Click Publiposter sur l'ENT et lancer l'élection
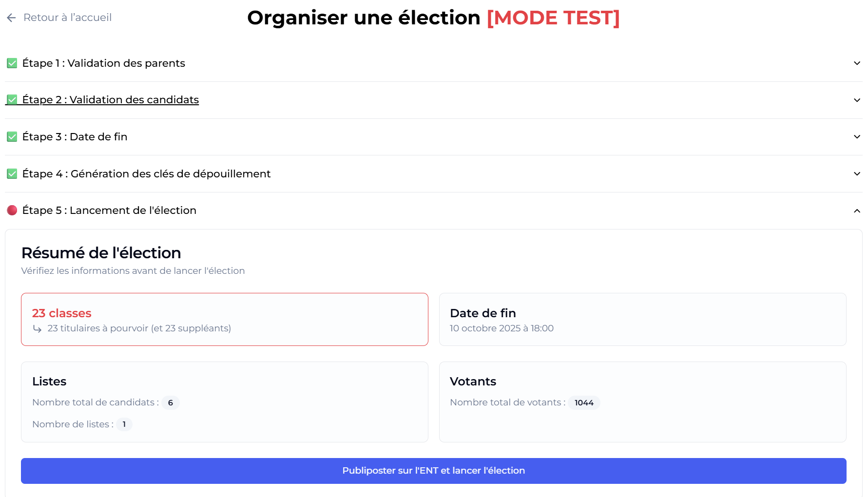 coord(433,471)
